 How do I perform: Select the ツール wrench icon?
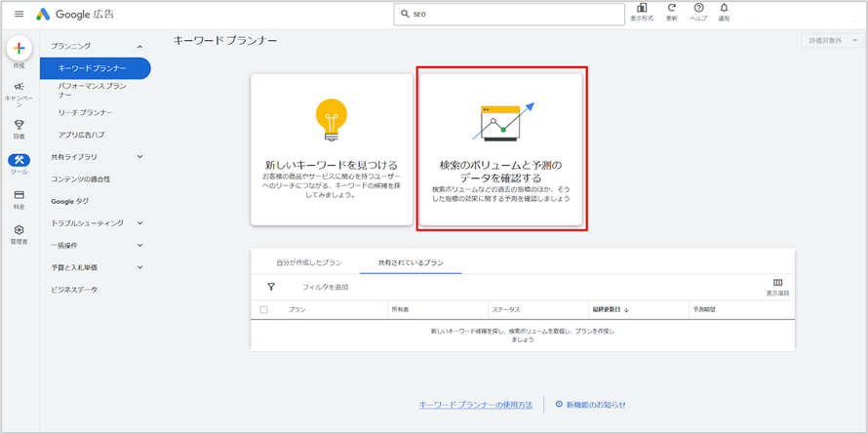[x=19, y=160]
